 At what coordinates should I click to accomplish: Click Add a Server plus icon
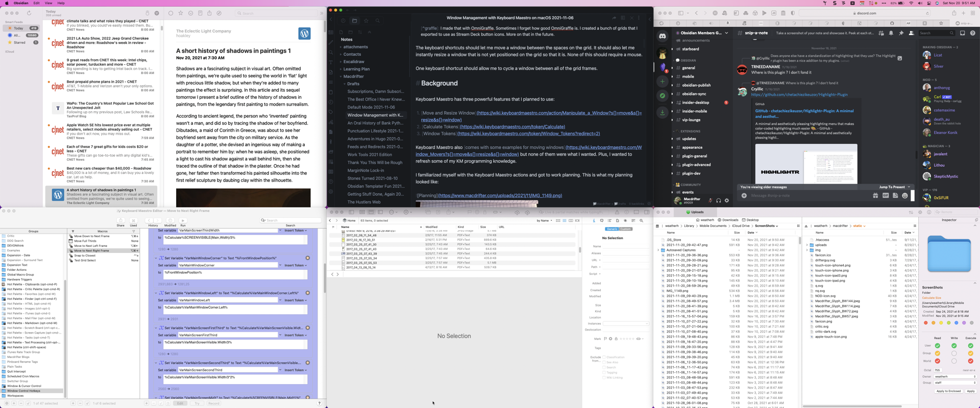coord(662,81)
